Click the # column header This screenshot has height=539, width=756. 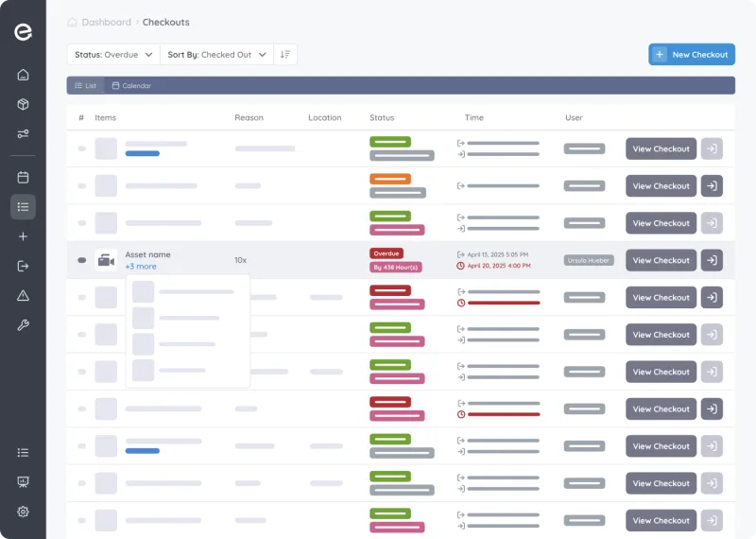(81, 118)
